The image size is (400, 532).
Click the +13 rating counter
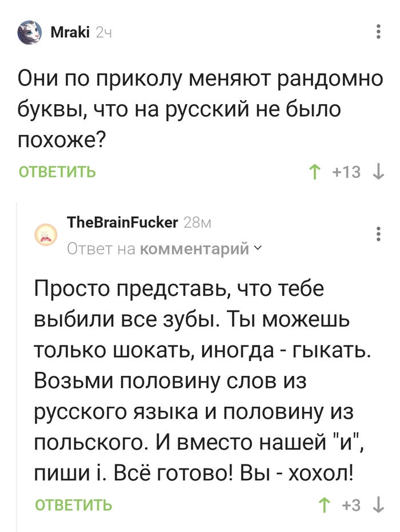(348, 170)
